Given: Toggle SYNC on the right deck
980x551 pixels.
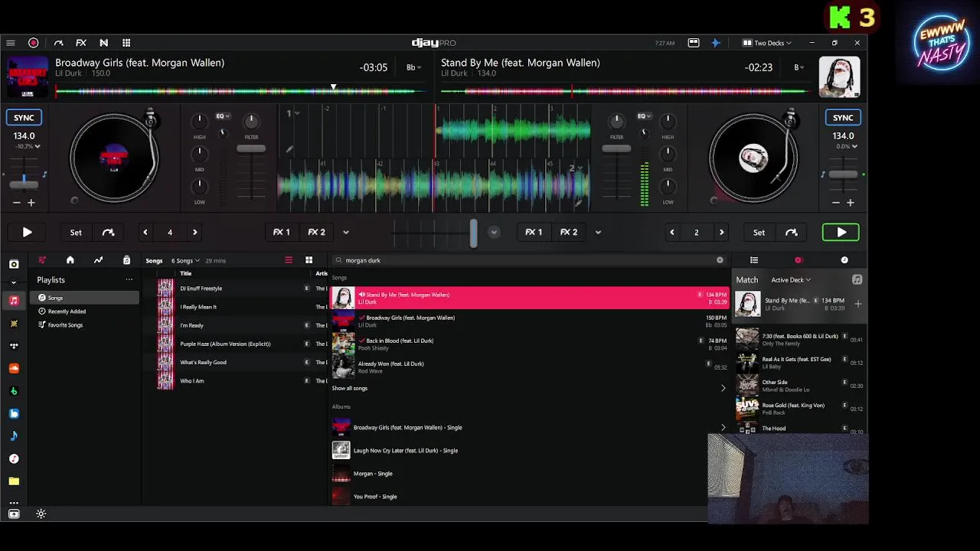Looking at the screenshot, I should pyautogui.click(x=843, y=117).
